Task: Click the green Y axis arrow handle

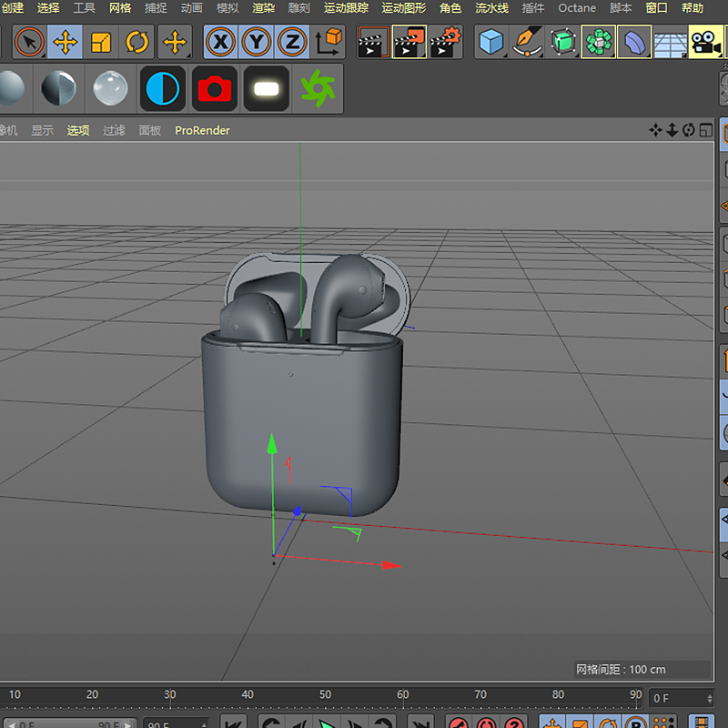Action: pyautogui.click(x=272, y=444)
